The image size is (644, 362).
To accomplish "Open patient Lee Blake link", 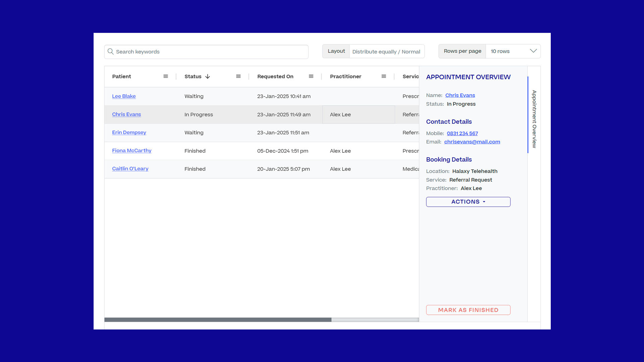I will tap(124, 96).
